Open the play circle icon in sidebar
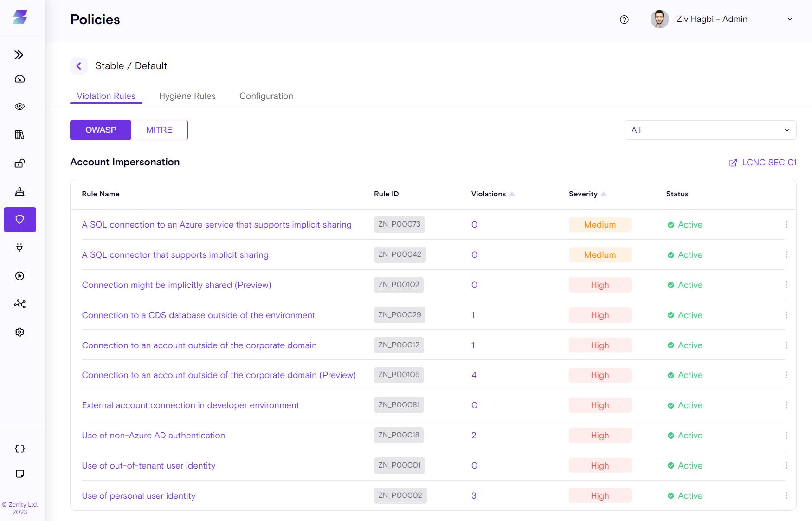 click(19, 276)
